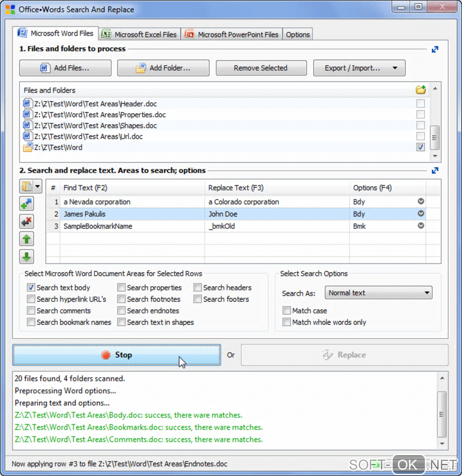
Task: Click log panel scrollbar up arrow
Action: click(x=442, y=378)
